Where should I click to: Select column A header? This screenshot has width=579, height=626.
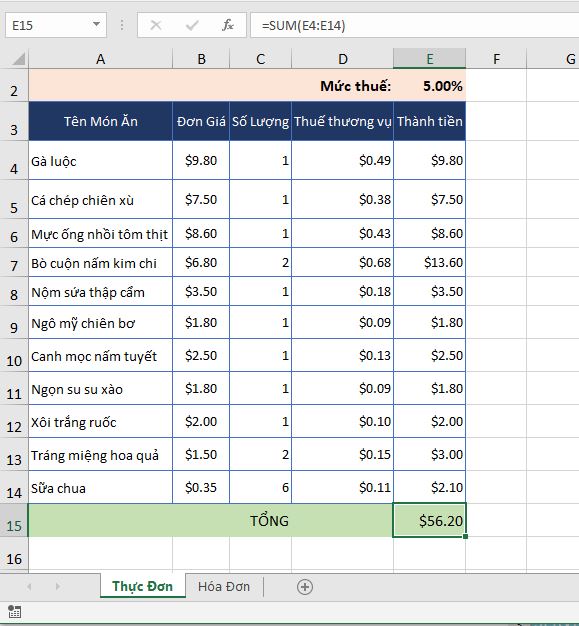(x=101, y=59)
